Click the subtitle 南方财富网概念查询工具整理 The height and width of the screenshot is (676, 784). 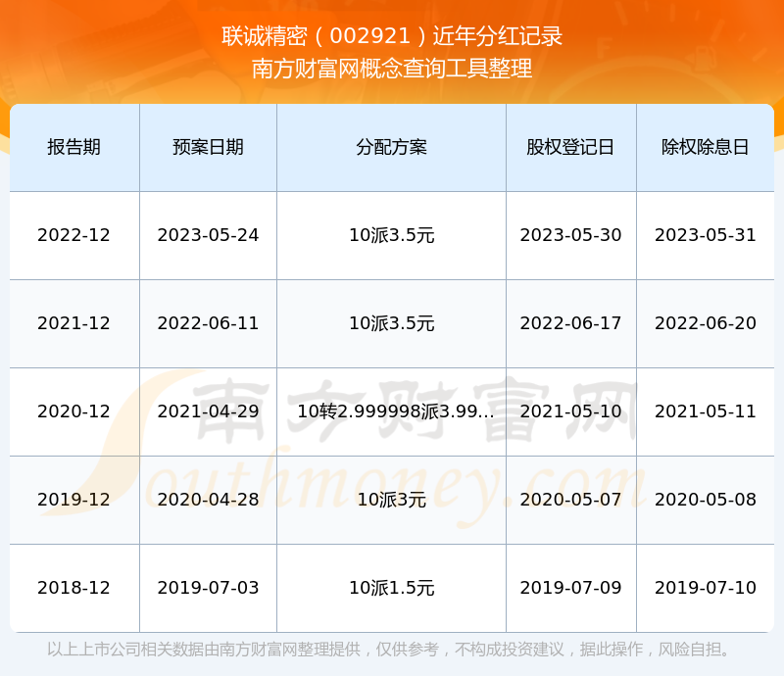pyautogui.click(x=392, y=69)
